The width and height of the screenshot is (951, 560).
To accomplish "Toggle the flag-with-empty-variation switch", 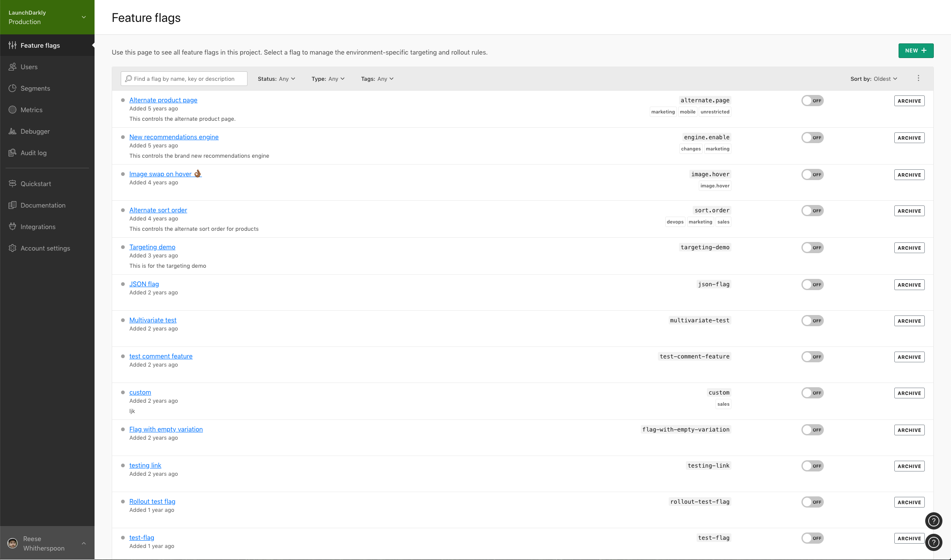I will pos(812,430).
